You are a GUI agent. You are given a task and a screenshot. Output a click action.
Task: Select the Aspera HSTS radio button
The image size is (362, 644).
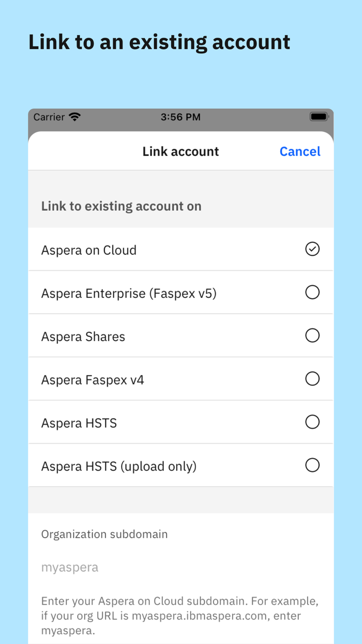click(x=312, y=422)
